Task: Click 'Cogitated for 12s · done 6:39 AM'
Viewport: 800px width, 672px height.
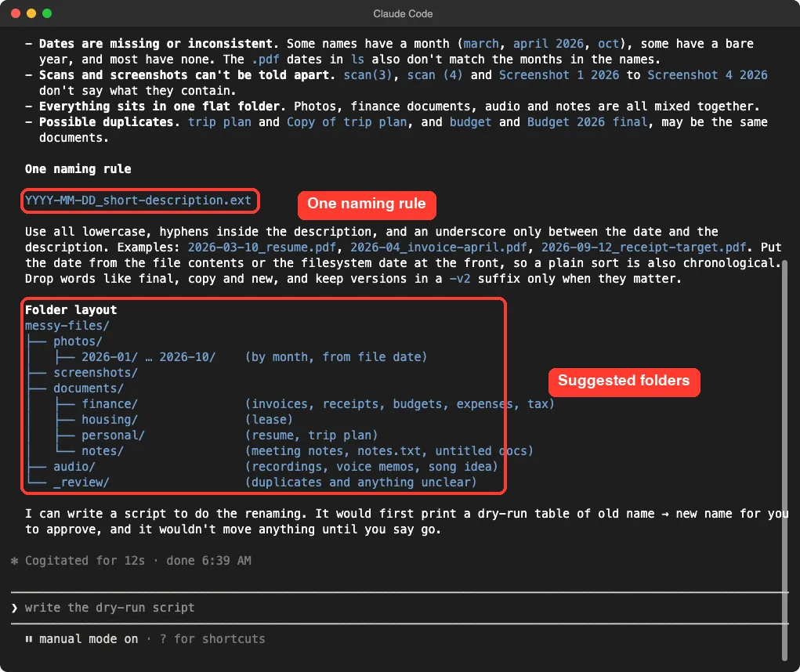Action: coord(138,561)
